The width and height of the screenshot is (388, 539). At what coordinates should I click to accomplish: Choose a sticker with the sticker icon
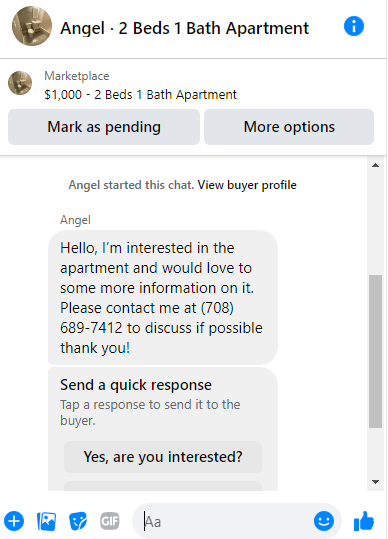coord(78,521)
